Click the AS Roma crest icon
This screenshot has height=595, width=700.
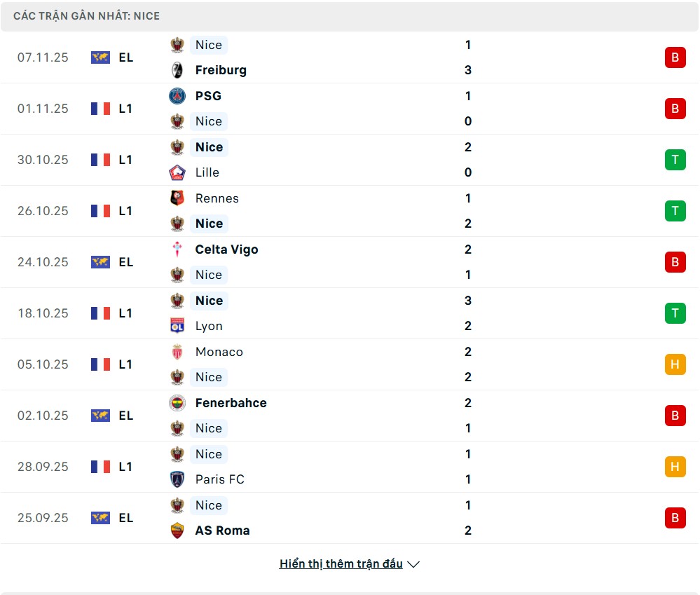tap(177, 531)
